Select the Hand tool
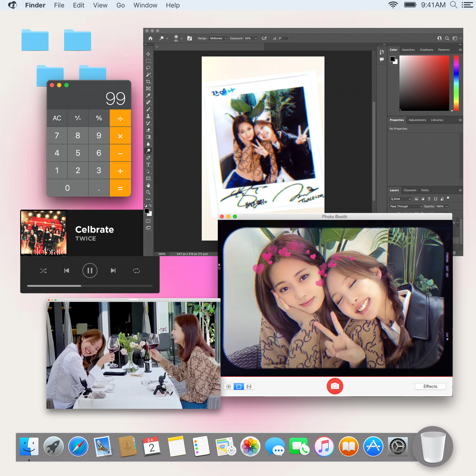The width and height of the screenshot is (476, 476). [x=148, y=185]
